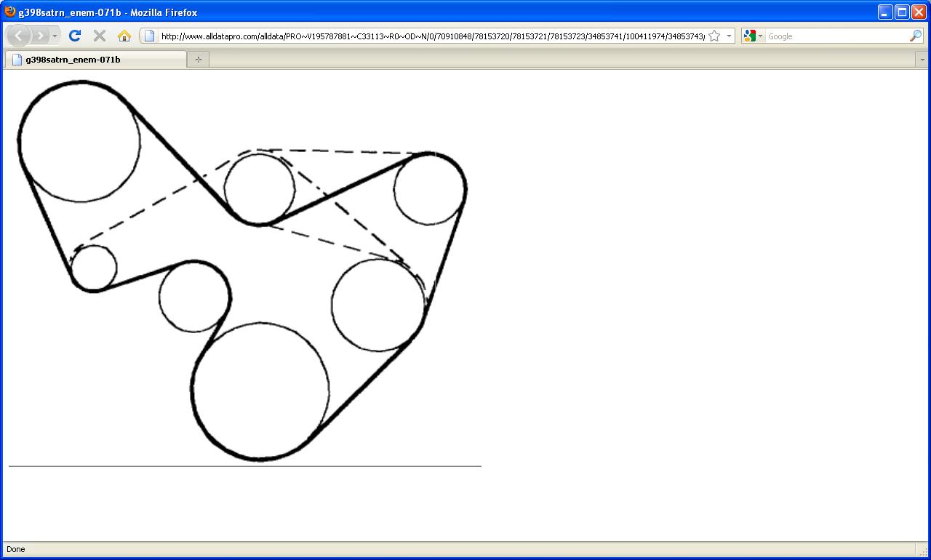Minimize the Firefox window

click(x=885, y=12)
